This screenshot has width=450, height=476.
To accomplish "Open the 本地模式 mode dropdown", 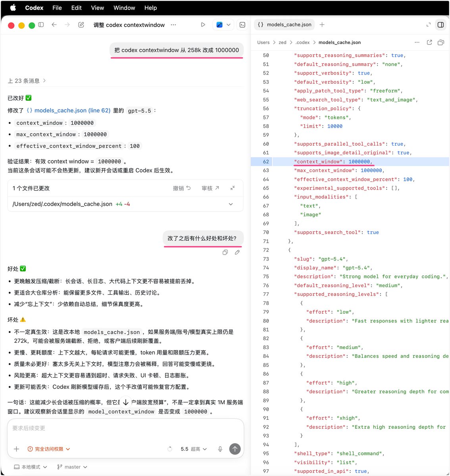I will 31,467.
